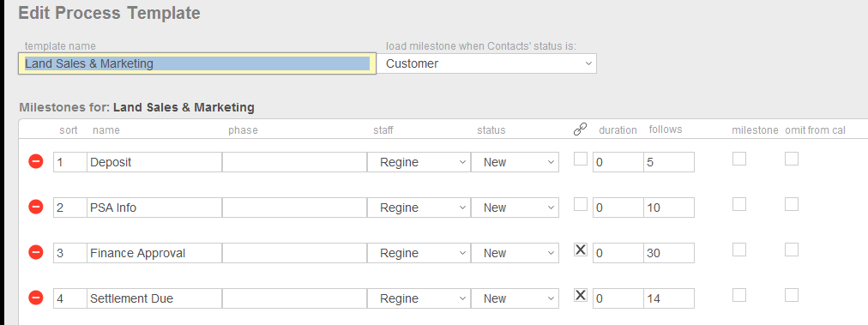Open staff dropdown for Deposit row
Image resolution: width=868 pixels, height=325 pixels.
[x=419, y=162]
